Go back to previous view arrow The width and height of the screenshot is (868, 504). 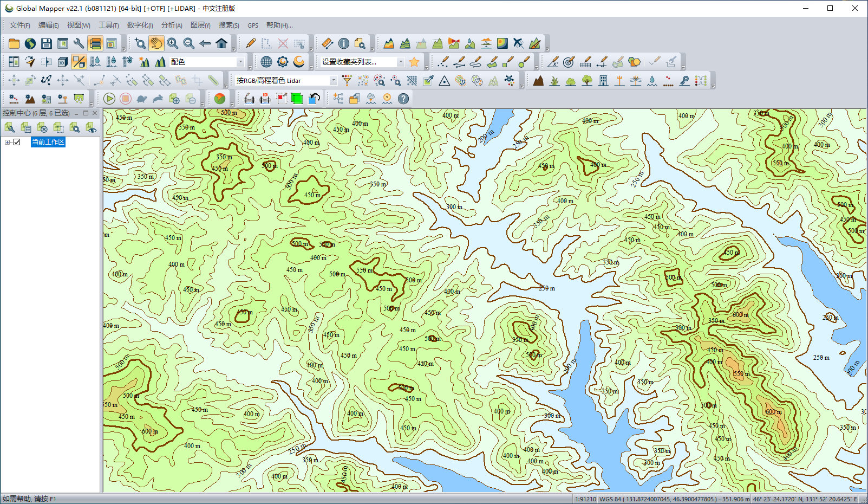[205, 44]
